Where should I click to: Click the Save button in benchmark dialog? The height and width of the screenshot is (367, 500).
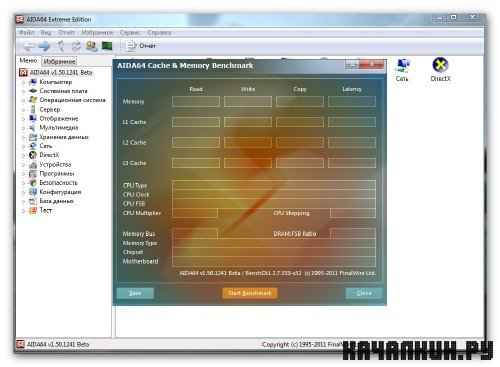coord(135,293)
